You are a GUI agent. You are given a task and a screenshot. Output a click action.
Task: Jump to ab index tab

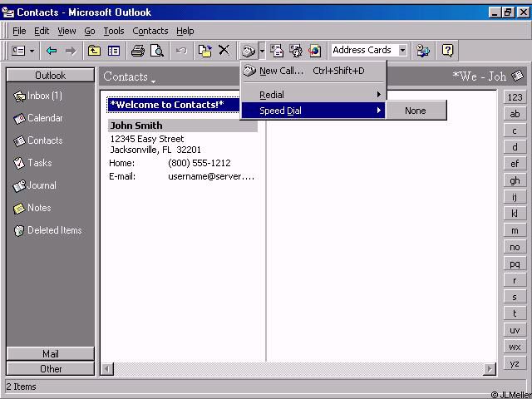click(x=515, y=114)
